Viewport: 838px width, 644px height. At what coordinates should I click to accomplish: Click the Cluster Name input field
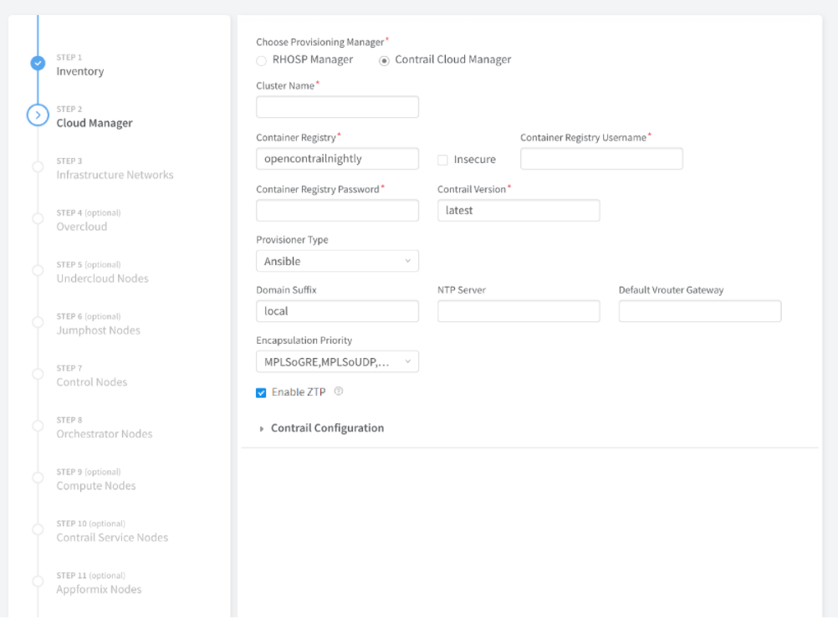[x=336, y=107]
